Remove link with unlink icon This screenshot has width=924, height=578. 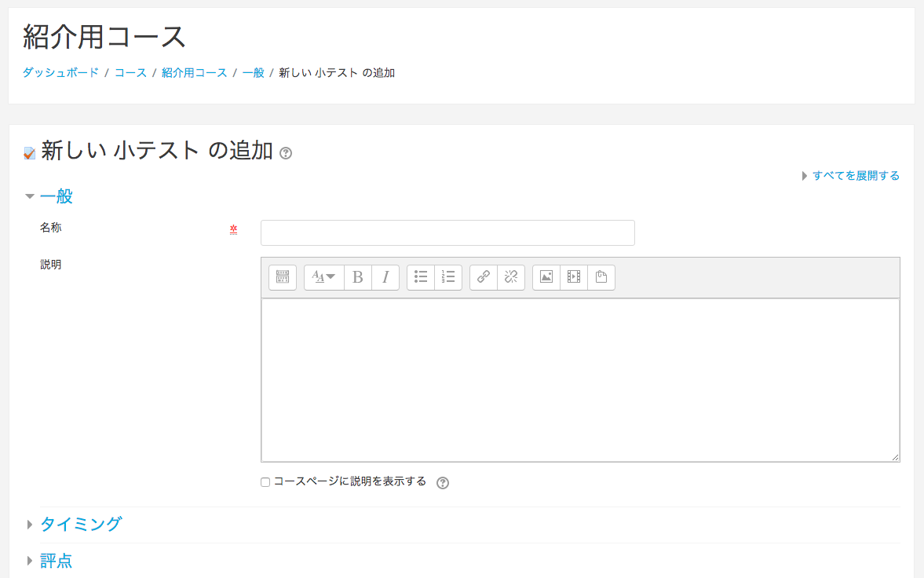point(511,277)
